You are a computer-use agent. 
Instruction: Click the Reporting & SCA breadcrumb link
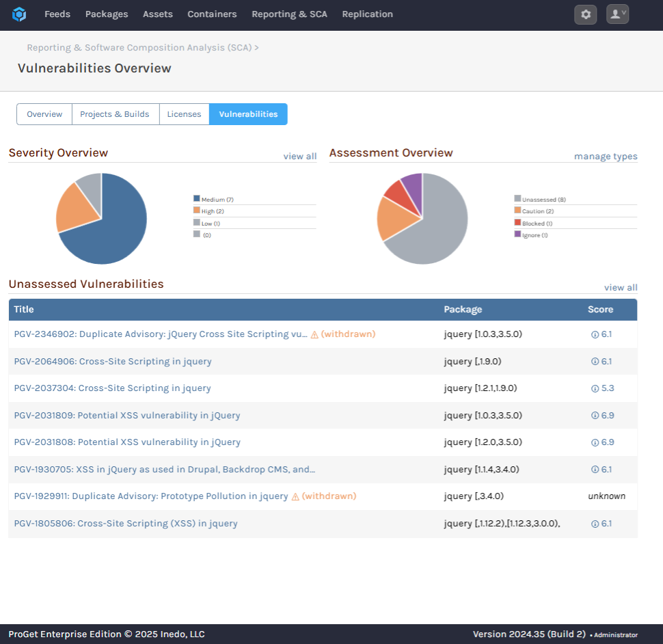click(139, 48)
